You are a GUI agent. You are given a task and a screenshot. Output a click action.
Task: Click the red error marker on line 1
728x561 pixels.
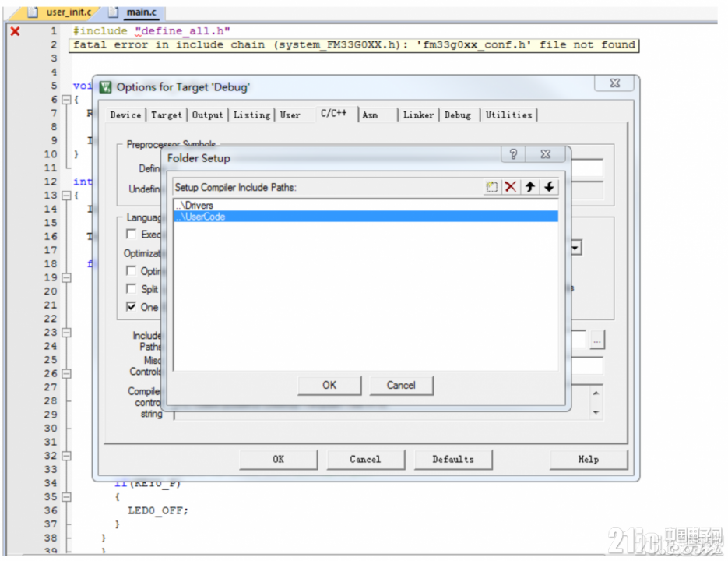[x=16, y=31]
